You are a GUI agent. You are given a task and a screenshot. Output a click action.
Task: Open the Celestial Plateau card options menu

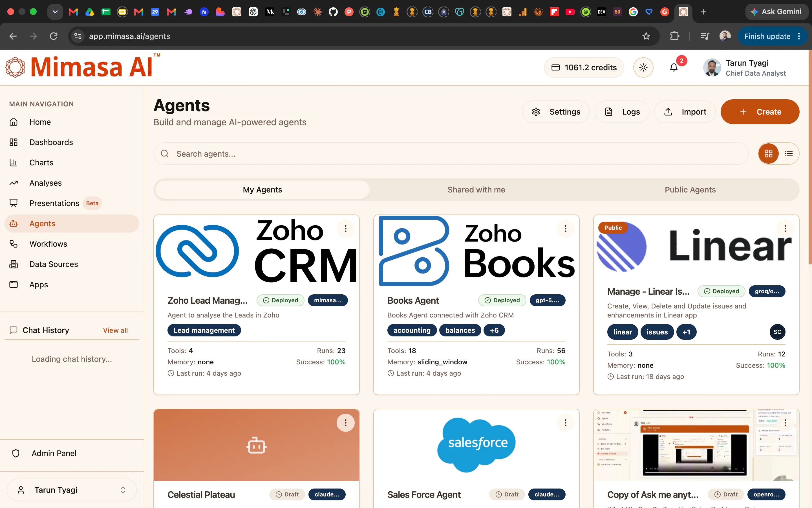[346, 423]
